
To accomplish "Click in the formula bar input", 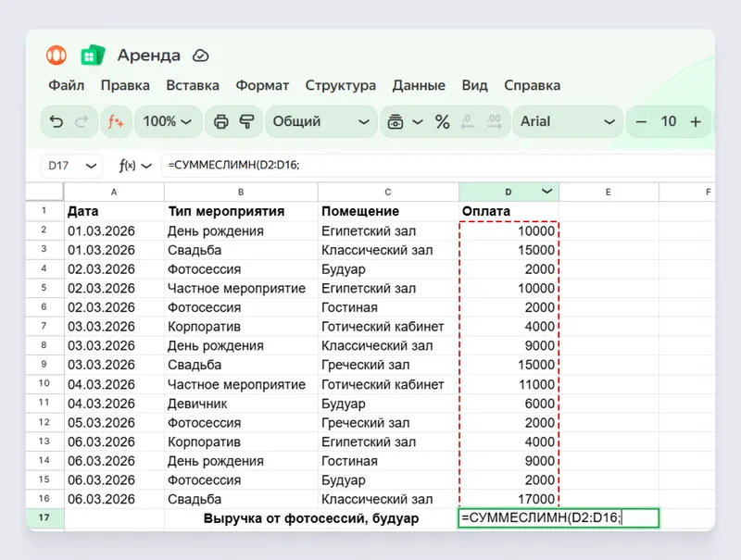I will [437, 166].
